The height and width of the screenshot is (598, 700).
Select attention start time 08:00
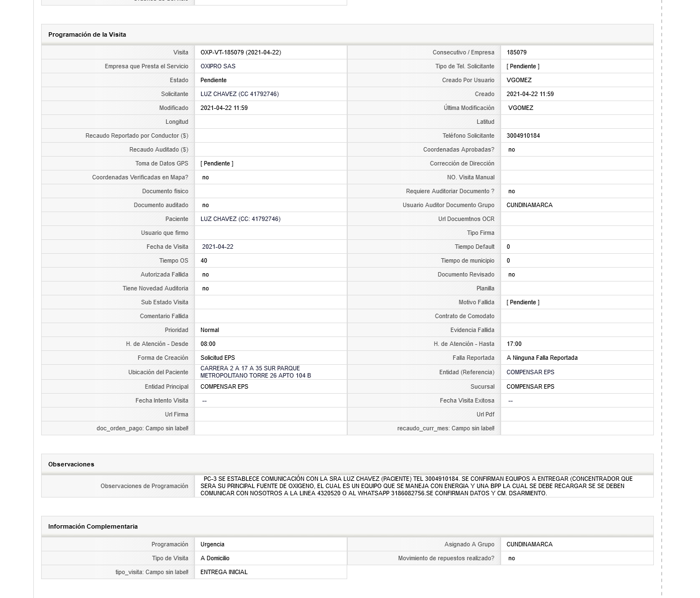[208, 344]
